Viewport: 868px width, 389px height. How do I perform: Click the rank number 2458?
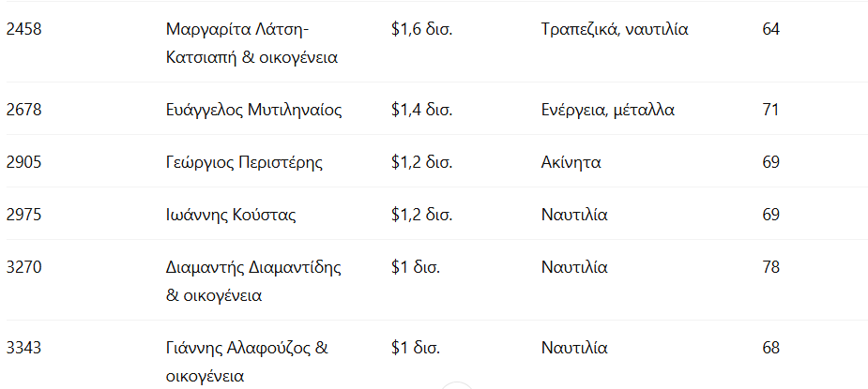[23, 29]
